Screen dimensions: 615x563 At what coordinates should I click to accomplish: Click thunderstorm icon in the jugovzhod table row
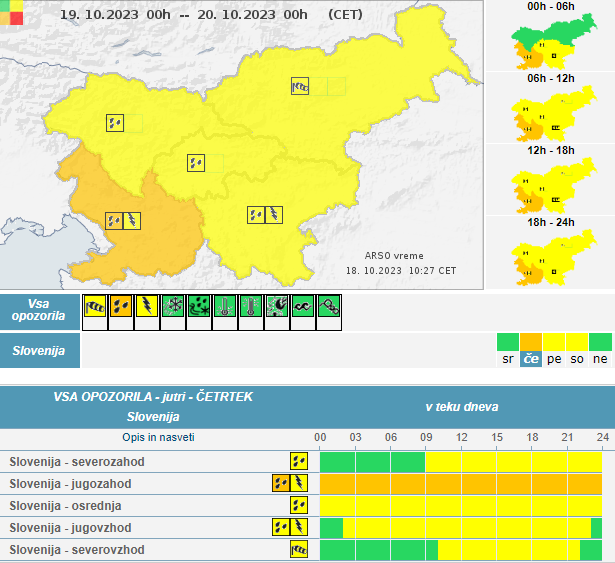click(299, 527)
